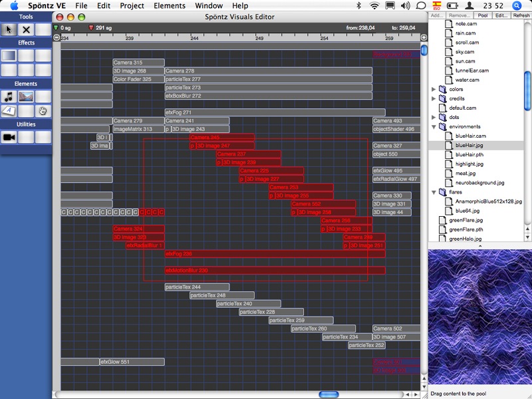Expand the colors folder
This screenshot has height=399, width=532.
434,89
